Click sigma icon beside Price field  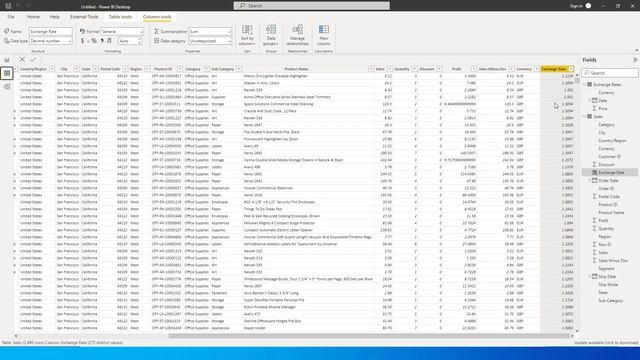point(595,109)
